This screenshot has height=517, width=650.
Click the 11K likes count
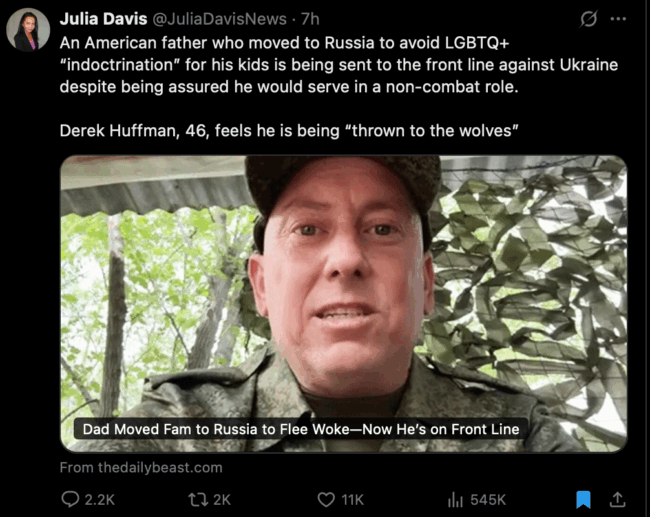pos(352,500)
